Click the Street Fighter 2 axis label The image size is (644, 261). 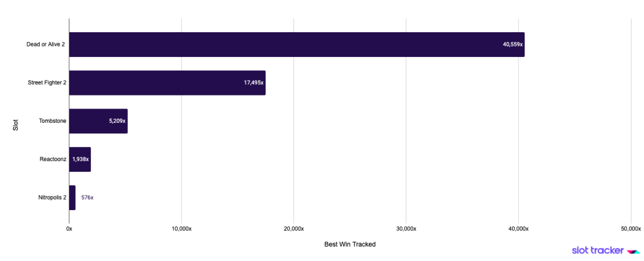click(47, 82)
